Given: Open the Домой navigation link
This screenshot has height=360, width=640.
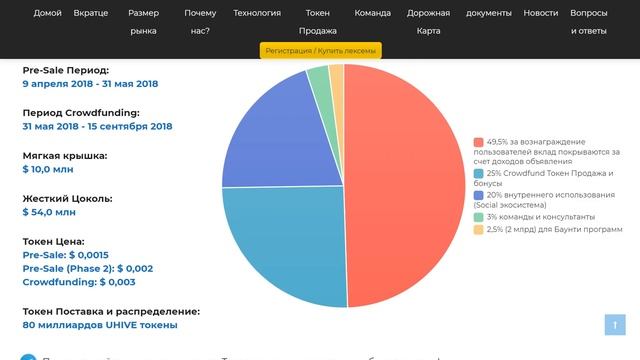Looking at the screenshot, I should click(x=47, y=13).
